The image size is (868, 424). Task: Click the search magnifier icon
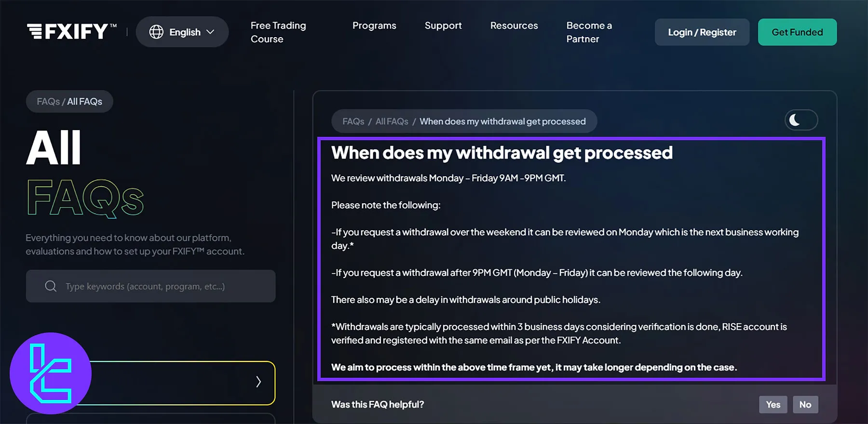pos(51,286)
